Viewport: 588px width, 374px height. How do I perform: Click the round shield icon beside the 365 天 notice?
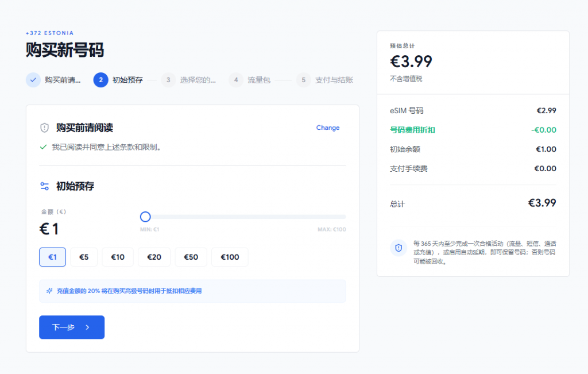click(399, 248)
